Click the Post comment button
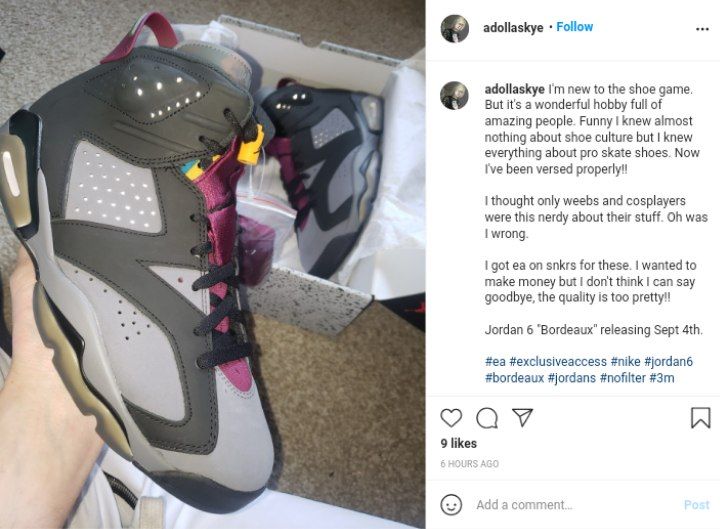 [x=696, y=505]
